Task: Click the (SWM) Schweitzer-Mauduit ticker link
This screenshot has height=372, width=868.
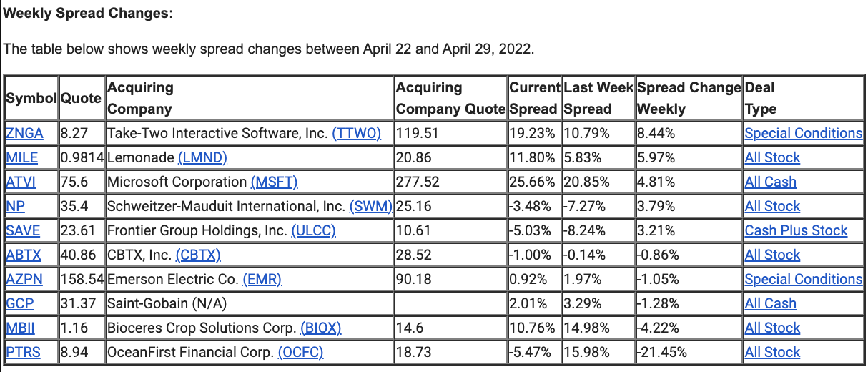Action: coord(370,207)
